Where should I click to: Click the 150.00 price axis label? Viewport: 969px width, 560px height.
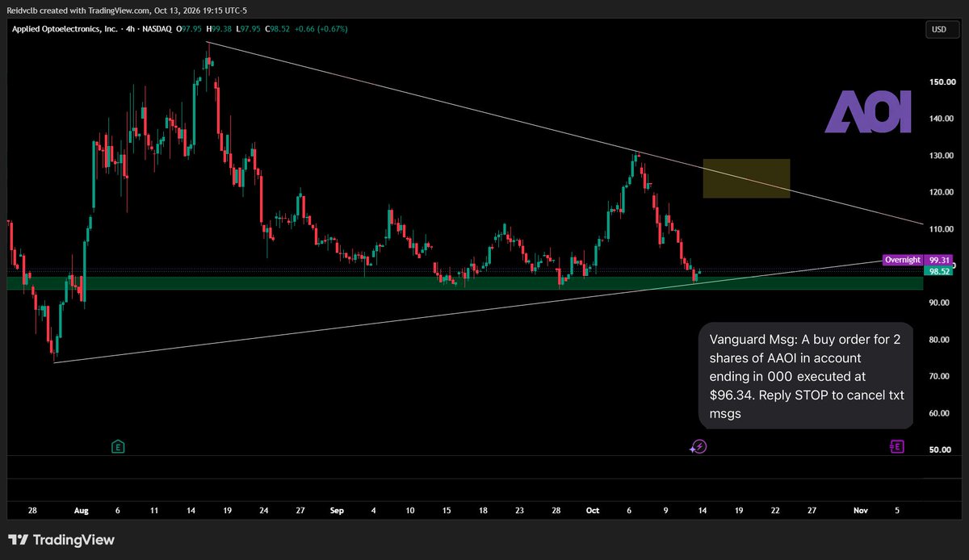[x=941, y=82]
